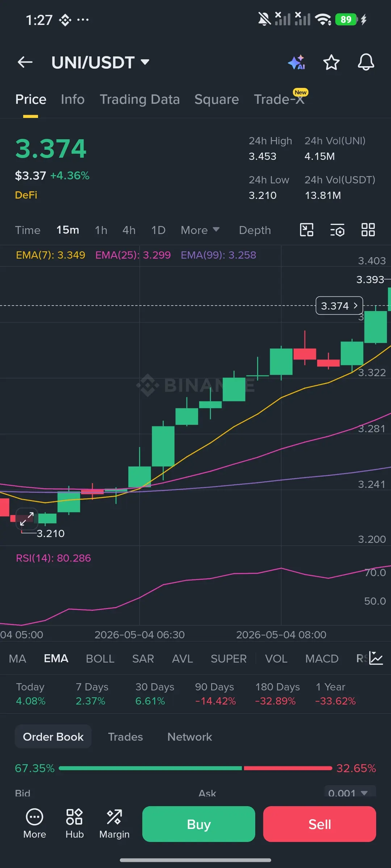The image size is (391, 868).
Task: Open the UNI/USDT pair selector dropdown
Action: pos(100,63)
